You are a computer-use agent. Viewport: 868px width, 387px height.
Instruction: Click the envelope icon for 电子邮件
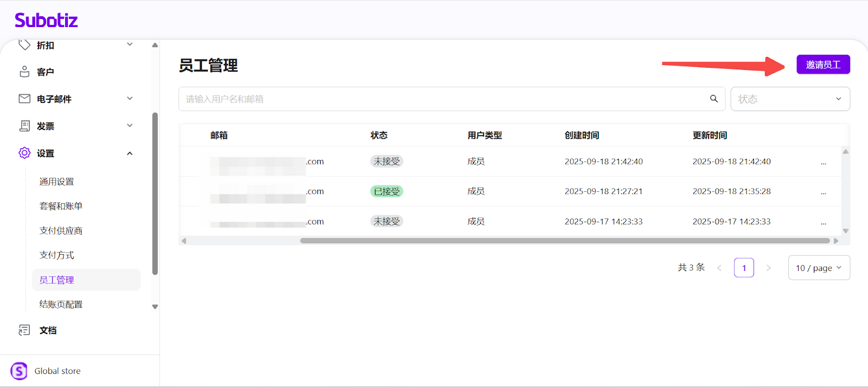point(24,99)
